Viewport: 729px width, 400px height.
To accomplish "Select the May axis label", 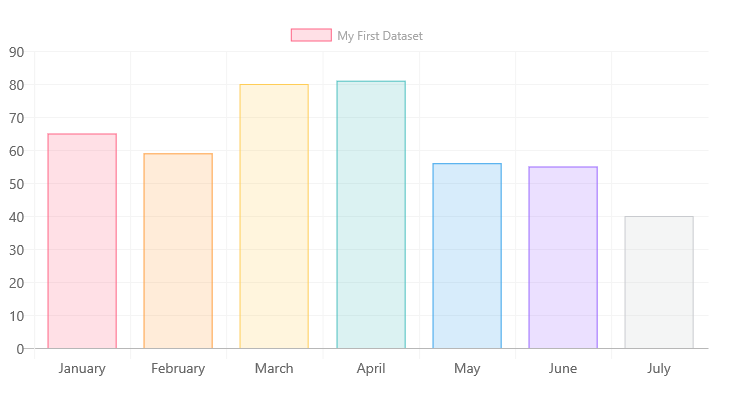I will [x=467, y=368].
